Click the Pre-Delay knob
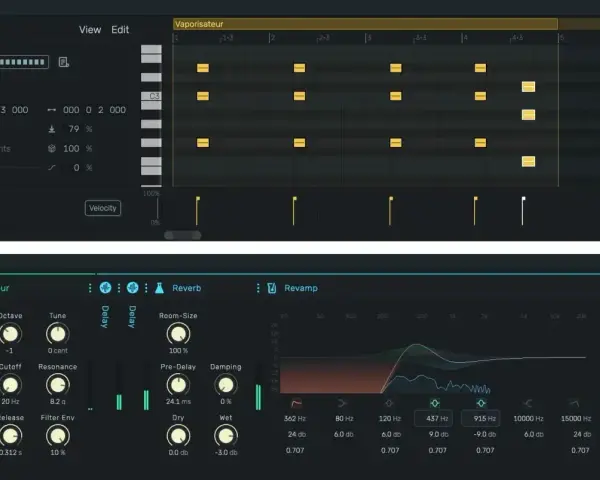Viewport: 600px width, 480px height. coord(178,385)
